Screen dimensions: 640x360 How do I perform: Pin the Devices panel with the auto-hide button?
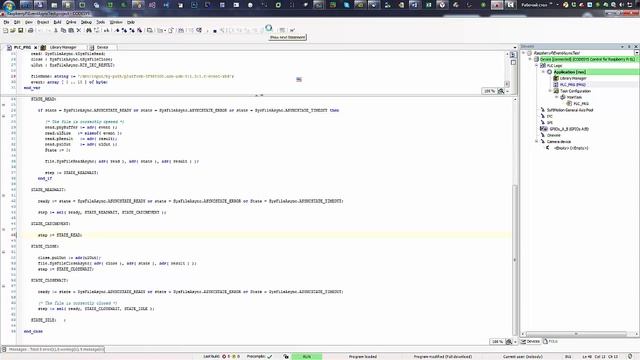[629, 47]
